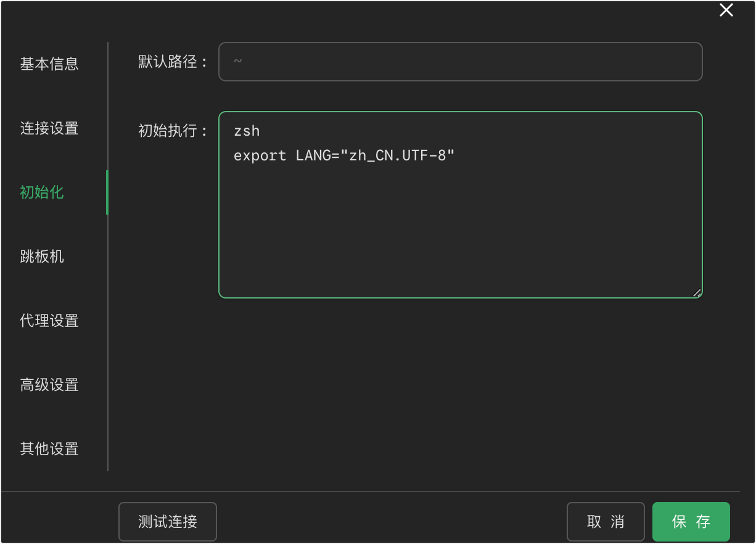Close the dialog with the X icon

click(x=726, y=10)
